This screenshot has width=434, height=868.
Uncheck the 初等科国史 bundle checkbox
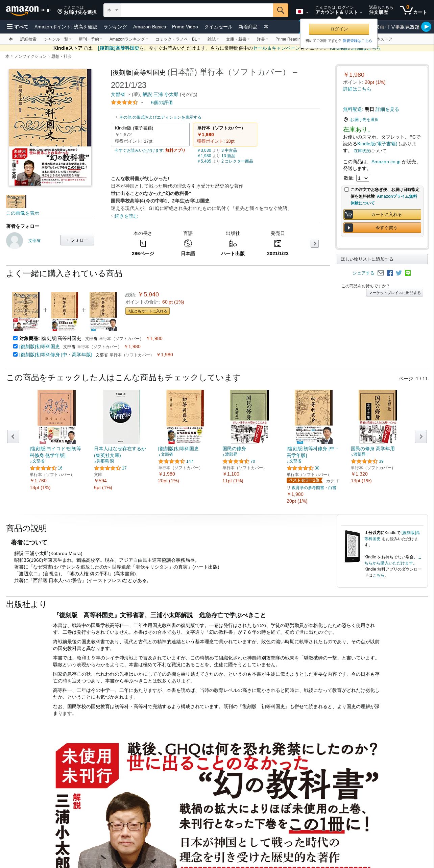15,346
